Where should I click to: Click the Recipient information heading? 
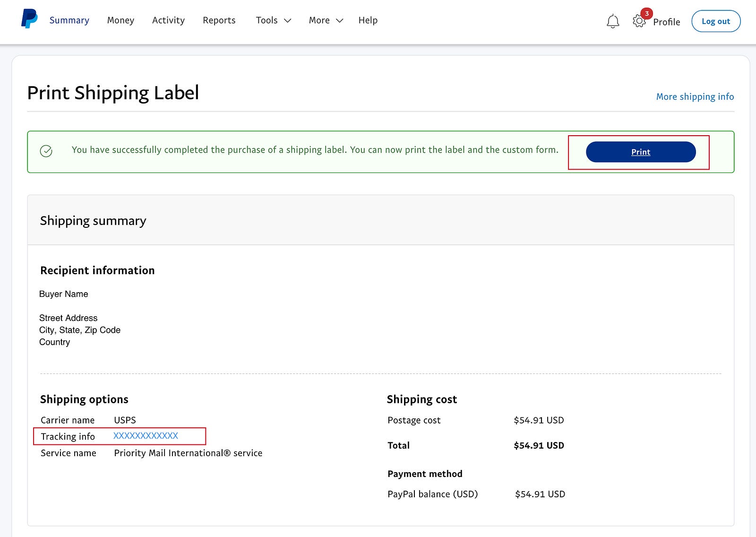click(97, 270)
